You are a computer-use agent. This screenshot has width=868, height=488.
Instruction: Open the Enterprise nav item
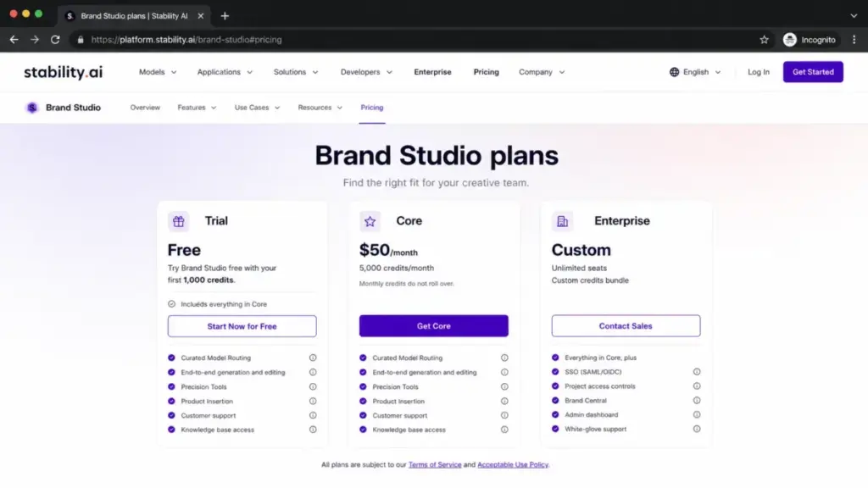pos(432,72)
